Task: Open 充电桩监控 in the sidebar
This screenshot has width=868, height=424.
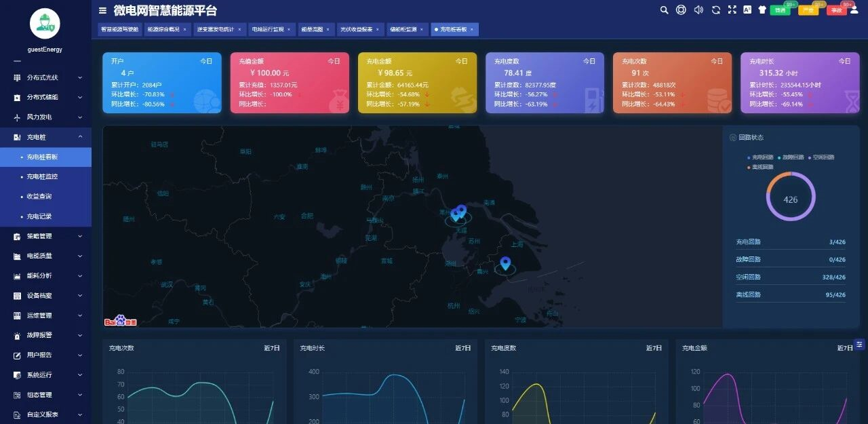Action: point(42,176)
